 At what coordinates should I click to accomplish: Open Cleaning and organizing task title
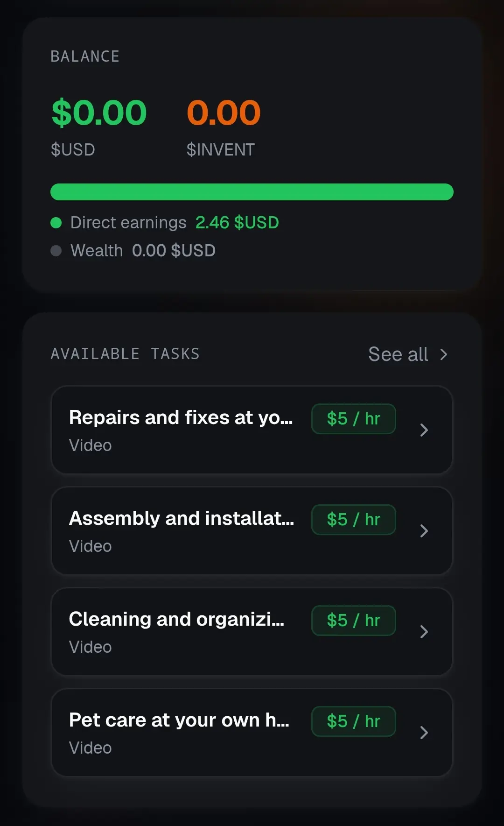[x=176, y=619]
